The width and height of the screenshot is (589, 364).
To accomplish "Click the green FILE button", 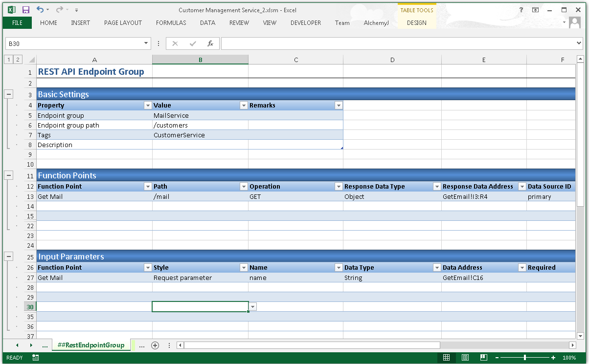I will click(17, 23).
